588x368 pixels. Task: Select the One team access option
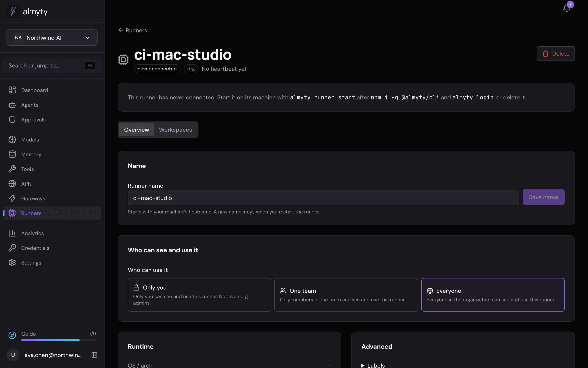coord(346,295)
